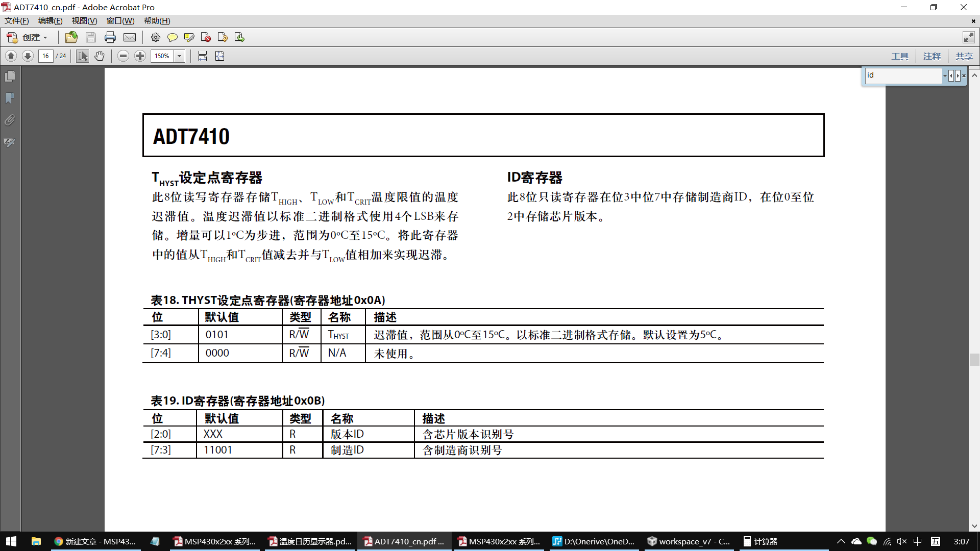Expand the 150% zoom level dropdown

180,56
